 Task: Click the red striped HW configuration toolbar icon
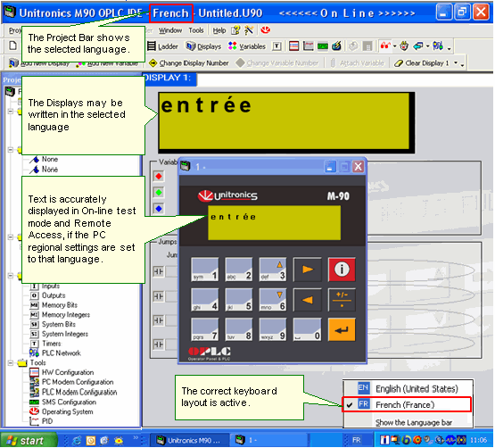tap(293, 46)
